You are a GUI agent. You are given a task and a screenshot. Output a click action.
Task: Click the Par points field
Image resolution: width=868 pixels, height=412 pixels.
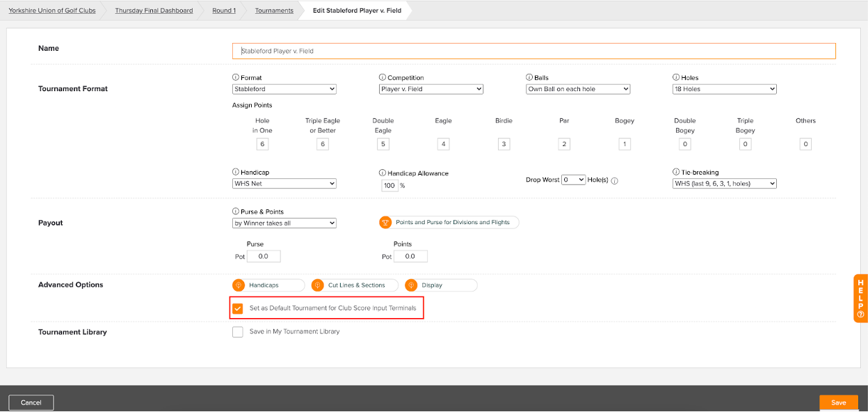click(x=564, y=145)
